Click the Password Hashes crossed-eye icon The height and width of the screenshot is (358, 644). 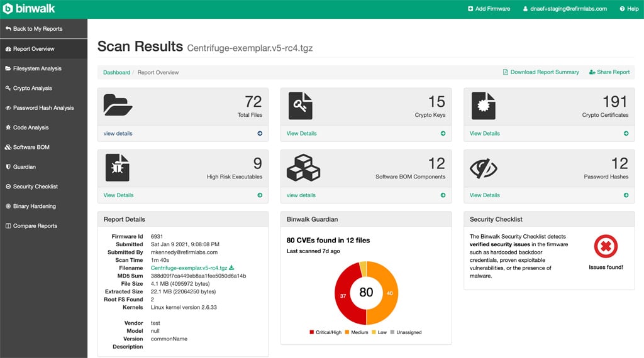tap(484, 167)
